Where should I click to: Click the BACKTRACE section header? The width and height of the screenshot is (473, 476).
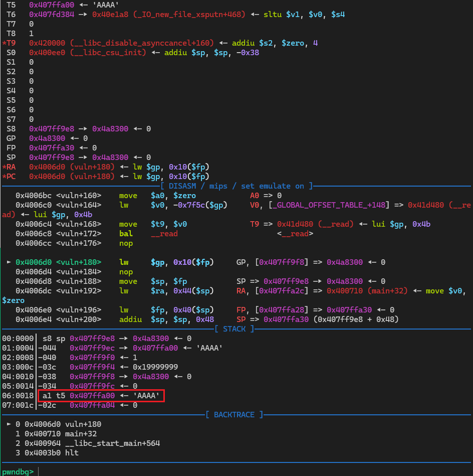pyautogui.click(x=235, y=415)
